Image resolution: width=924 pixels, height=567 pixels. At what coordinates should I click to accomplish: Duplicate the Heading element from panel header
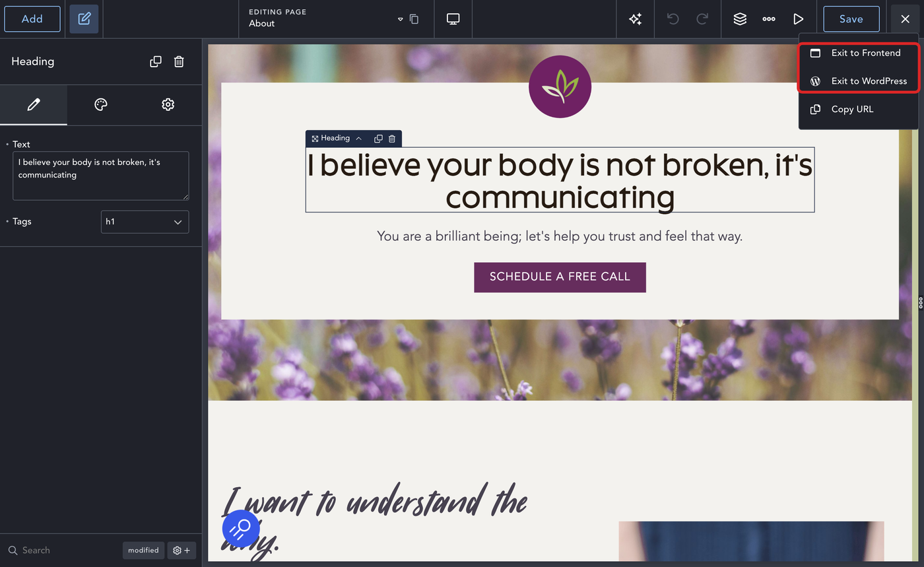click(156, 61)
